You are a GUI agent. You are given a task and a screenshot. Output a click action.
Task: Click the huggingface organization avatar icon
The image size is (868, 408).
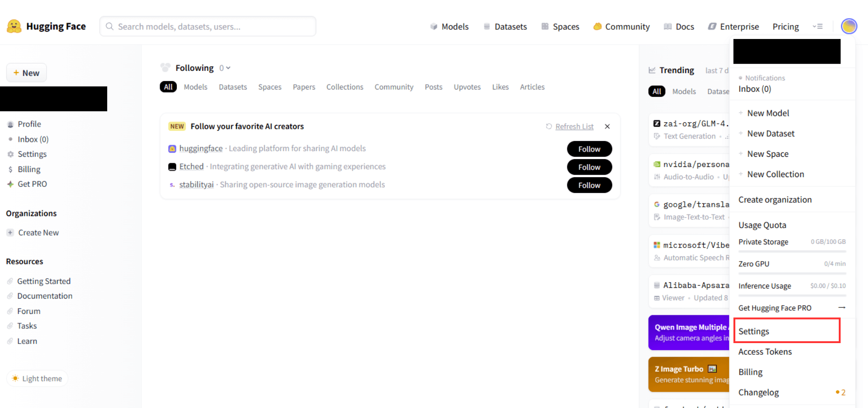172,149
